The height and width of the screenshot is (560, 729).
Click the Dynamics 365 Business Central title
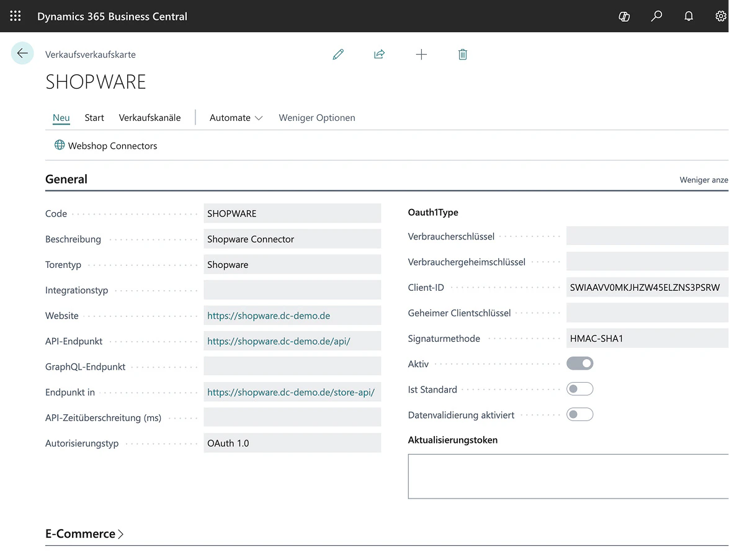coord(112,16)
